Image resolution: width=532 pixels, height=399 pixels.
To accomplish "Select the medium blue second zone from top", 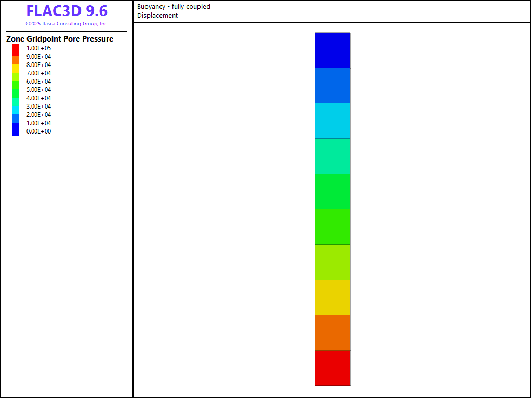I will (x=332, y=86).
